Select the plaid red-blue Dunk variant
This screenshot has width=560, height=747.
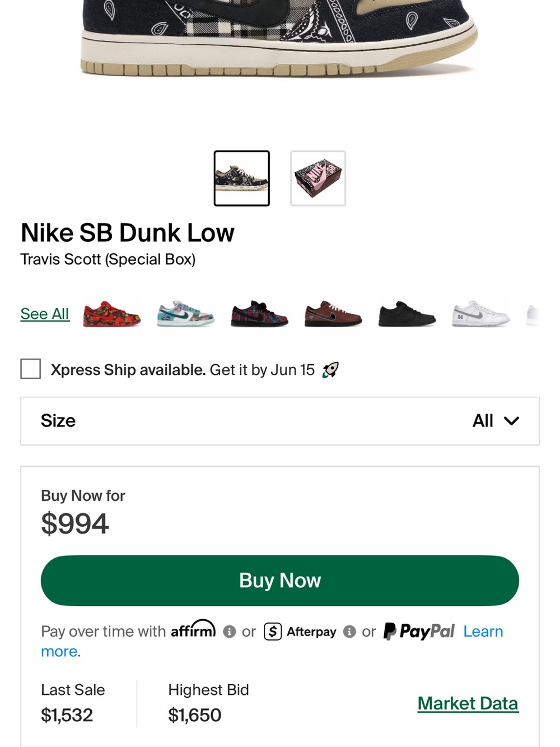pos(259,314)
